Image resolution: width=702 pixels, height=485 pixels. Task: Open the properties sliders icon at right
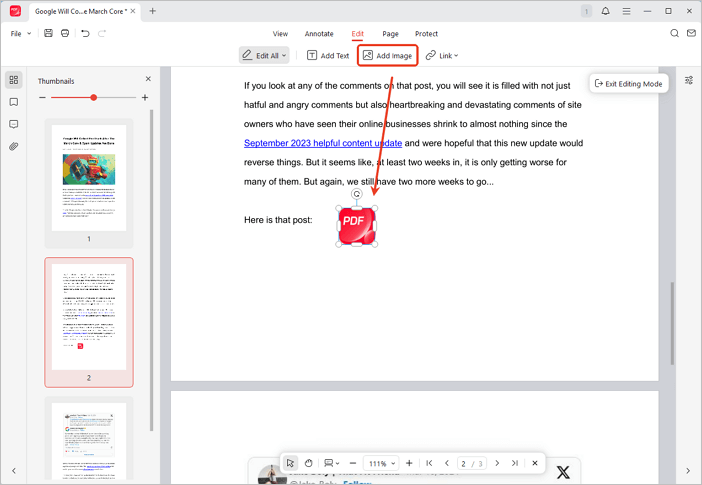[689, 80]
